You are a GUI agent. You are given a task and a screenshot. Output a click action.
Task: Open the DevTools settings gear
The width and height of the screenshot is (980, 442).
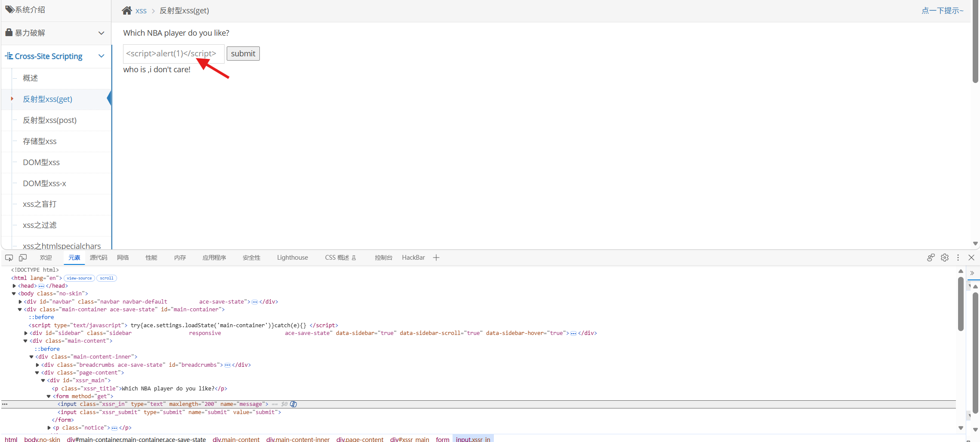click(945, 258)
